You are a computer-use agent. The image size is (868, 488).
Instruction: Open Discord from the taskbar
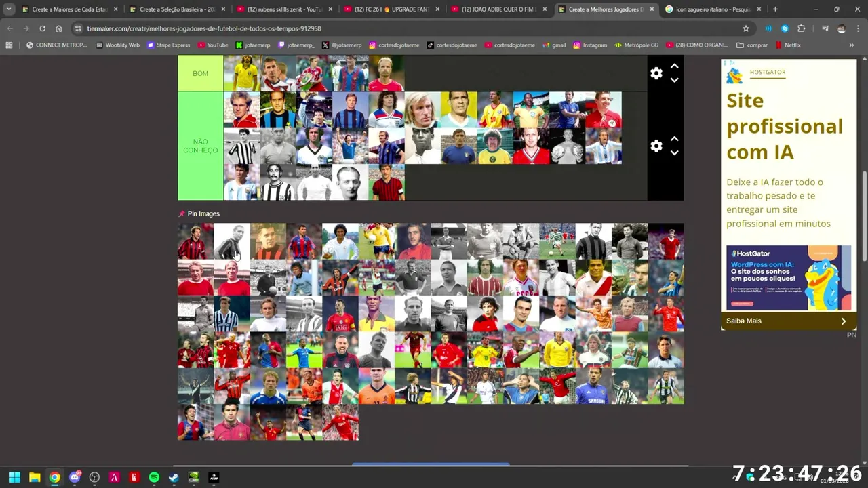75,477
